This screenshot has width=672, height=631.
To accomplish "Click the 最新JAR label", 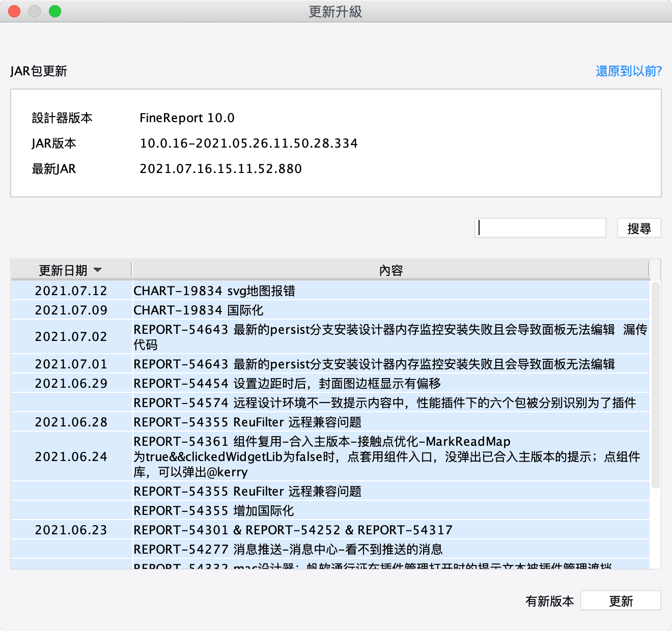I will pyautogui.click(x=53, y=169).
